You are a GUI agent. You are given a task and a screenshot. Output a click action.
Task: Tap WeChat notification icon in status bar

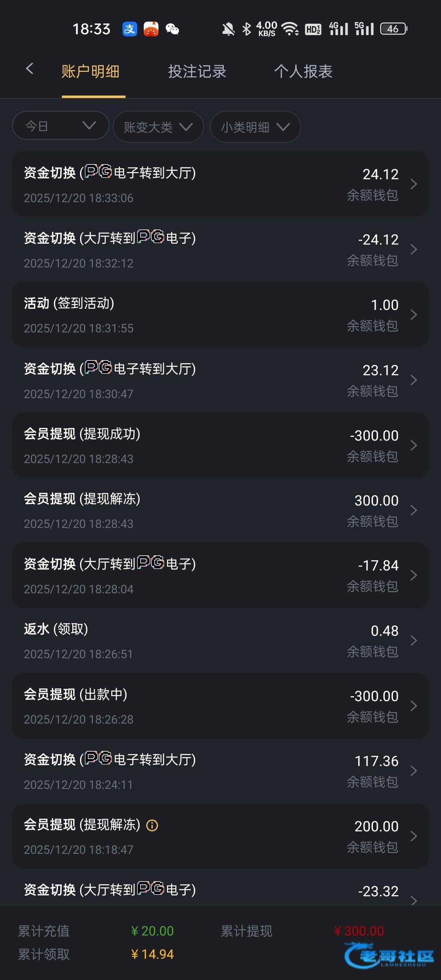pos(172,29)
